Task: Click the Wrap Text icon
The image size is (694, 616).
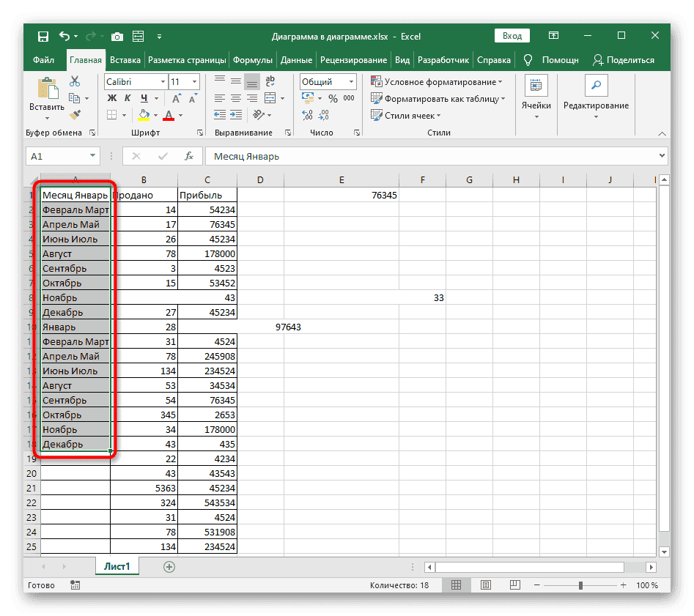Action: [x=270, y=82]
